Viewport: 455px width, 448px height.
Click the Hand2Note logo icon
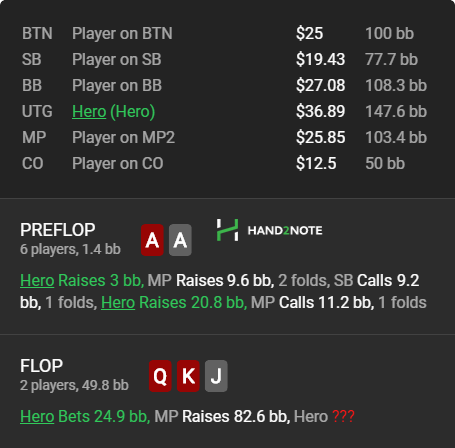pyautogui.click(x=227, y=230)
